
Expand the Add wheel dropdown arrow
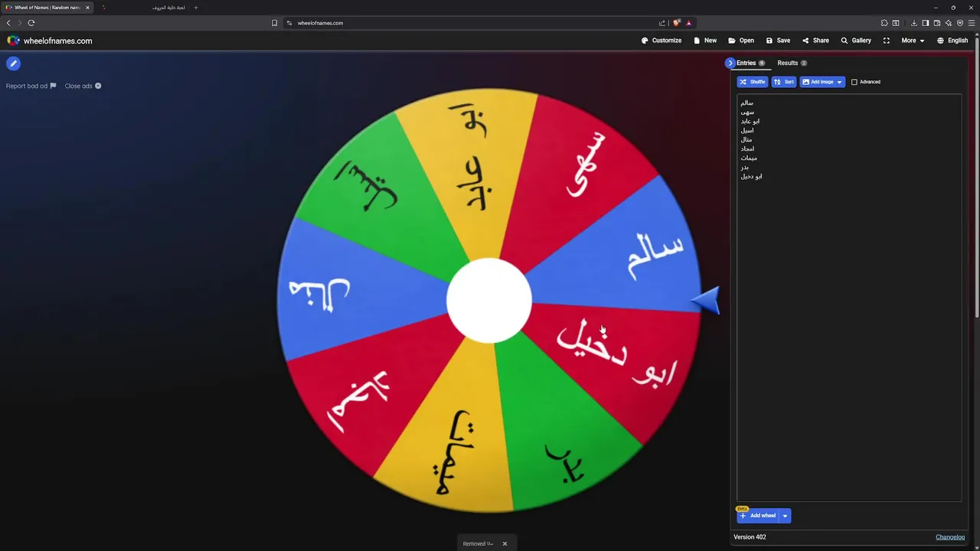click(x=785, y=516)
